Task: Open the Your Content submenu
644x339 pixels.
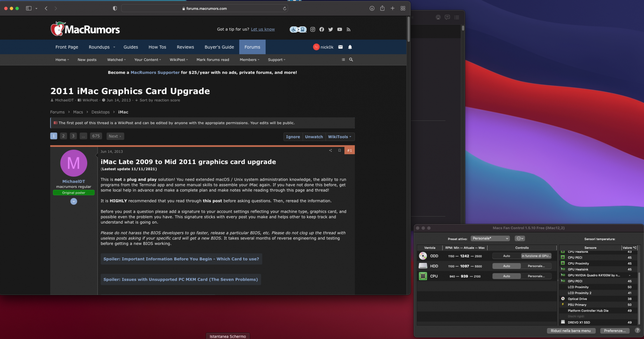Action: (x=147, y=60)
